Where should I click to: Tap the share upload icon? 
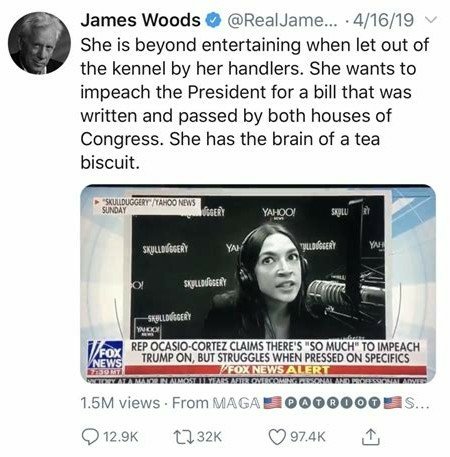point(371,437)
